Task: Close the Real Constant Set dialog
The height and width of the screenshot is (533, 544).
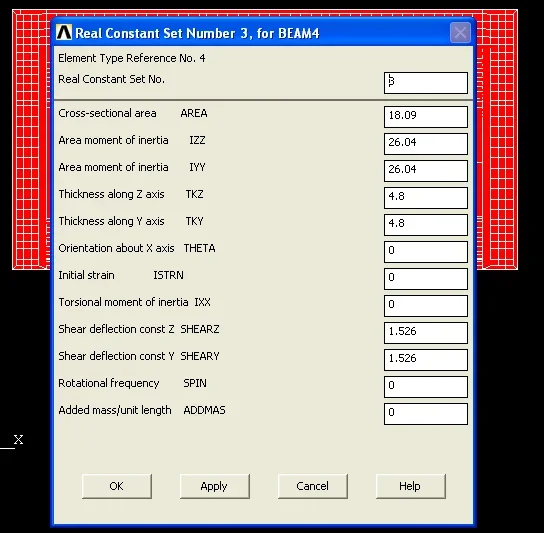Action: pyautogui.click(x=460, y=33)
